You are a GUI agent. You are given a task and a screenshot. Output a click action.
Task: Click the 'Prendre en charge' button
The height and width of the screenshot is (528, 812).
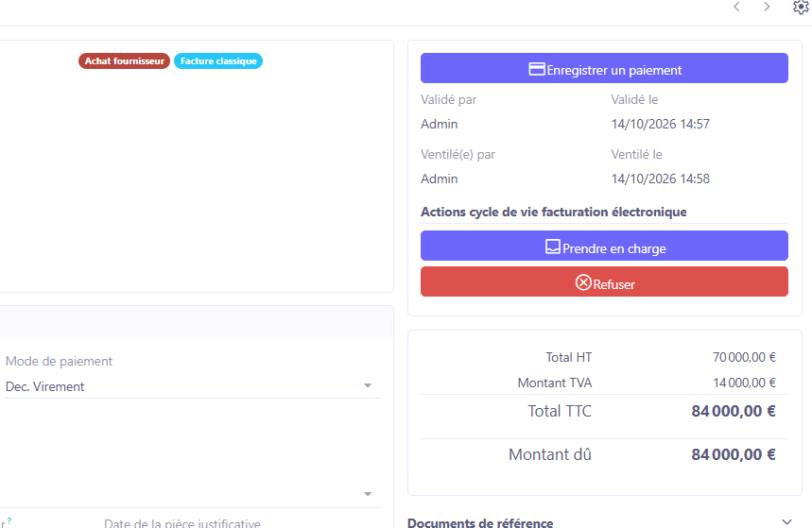coord(604,246)
